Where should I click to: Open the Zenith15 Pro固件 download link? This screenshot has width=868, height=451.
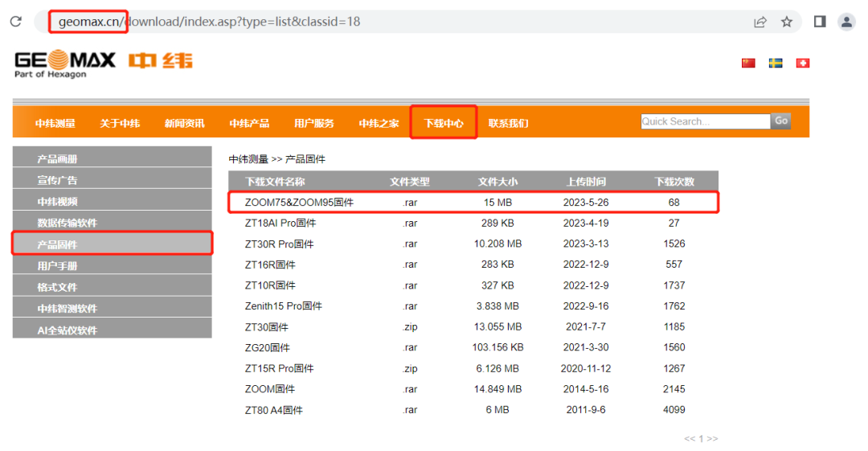tap(283, 306)
